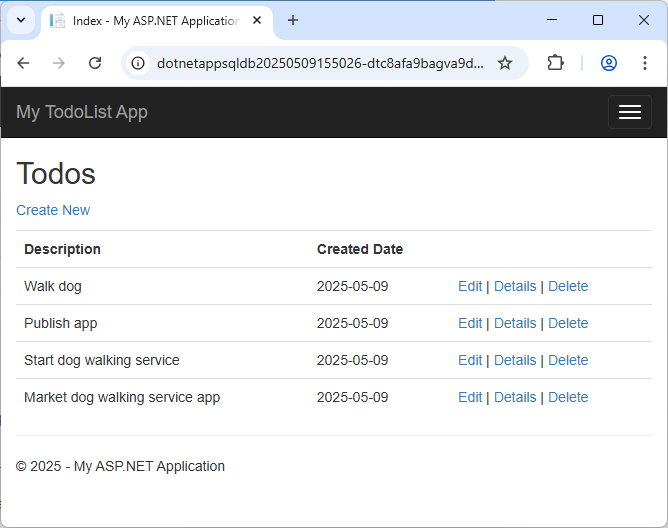Edit the Walk dog todo

click(470, 286)
